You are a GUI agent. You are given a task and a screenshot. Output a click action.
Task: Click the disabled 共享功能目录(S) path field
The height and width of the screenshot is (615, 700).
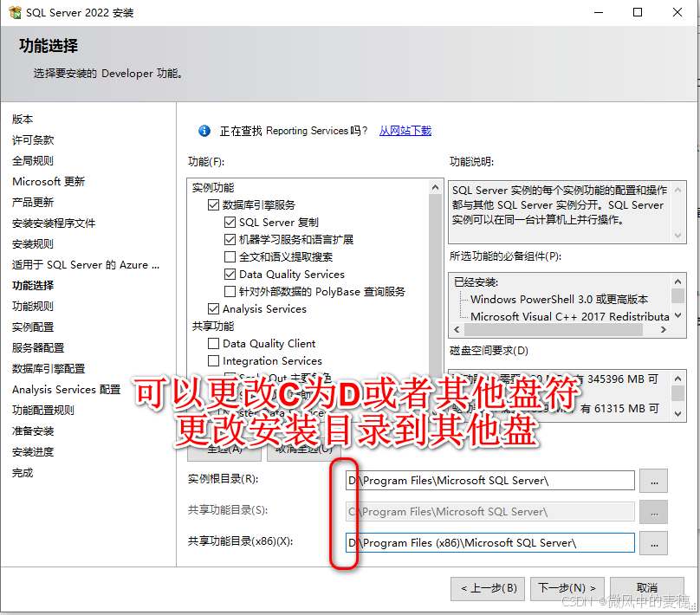[x=489, y=511]
